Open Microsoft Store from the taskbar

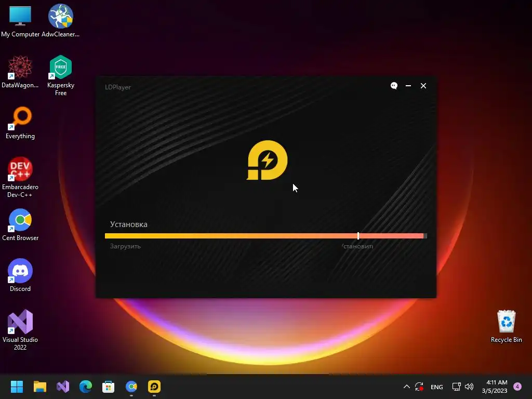[x=108, y=387]
